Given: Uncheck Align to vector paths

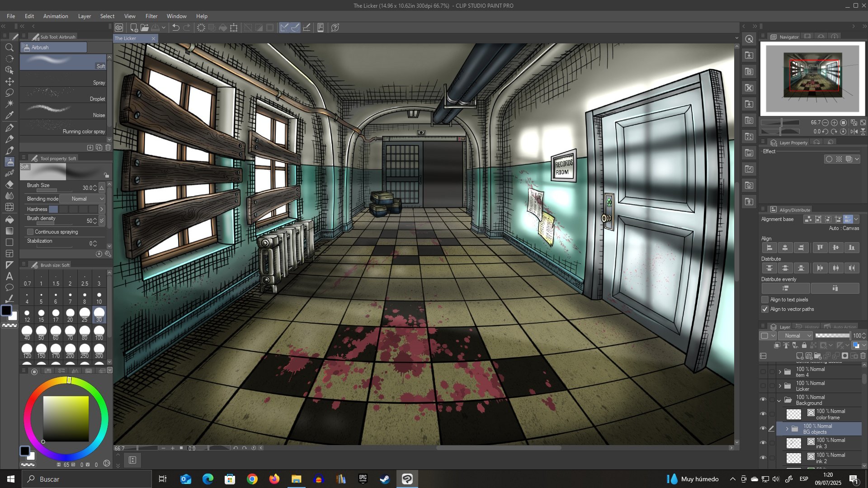Looking at the screenshot, I should coord(764,309).
